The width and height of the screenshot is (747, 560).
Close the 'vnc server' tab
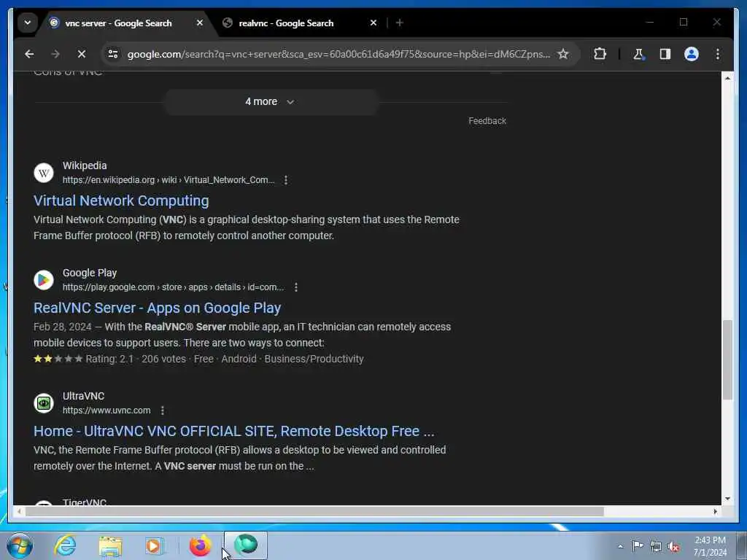pyautogui.click(x=200, y=23)
